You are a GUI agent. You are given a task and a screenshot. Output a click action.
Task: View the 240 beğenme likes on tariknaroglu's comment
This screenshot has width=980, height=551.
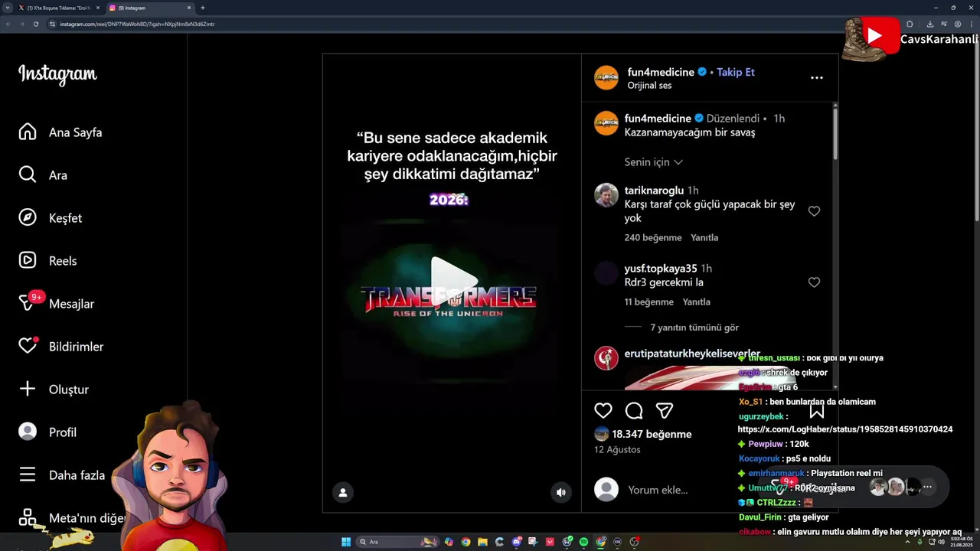(653, 238)
